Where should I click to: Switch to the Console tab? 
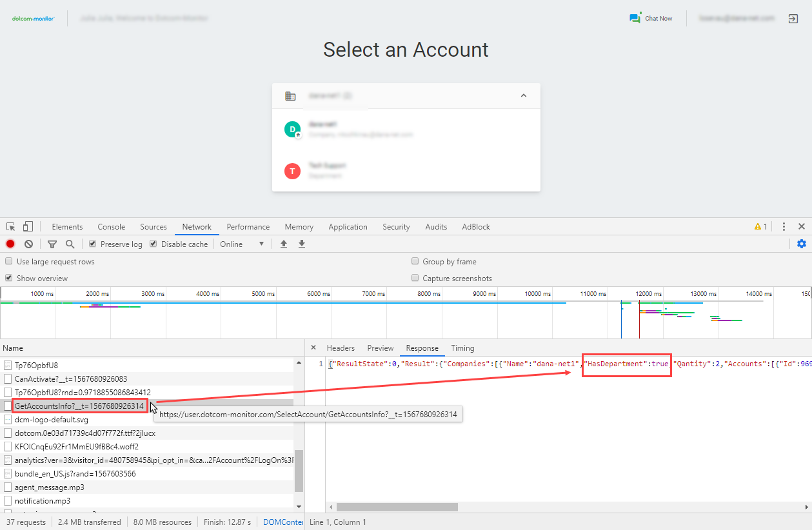click(112, 227)
